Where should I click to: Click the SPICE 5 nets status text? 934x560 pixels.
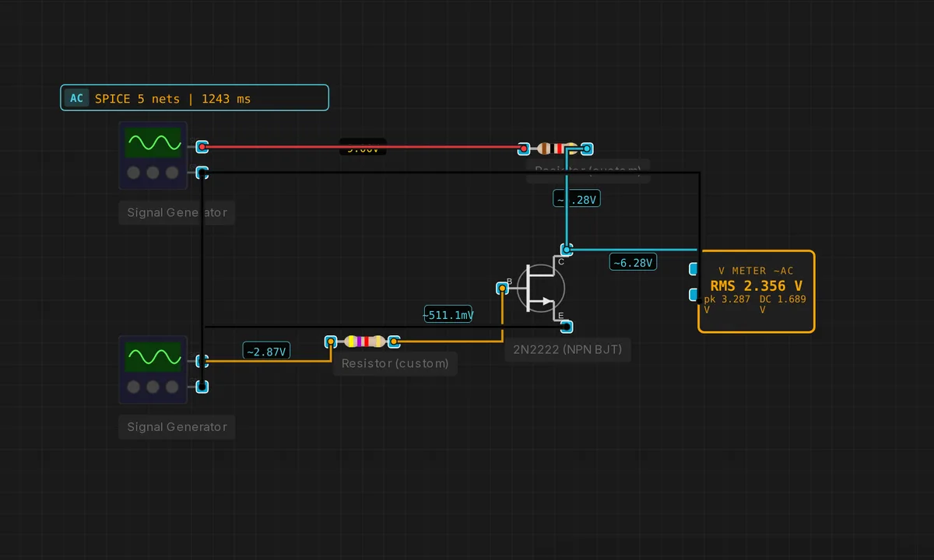tap(173, 99)
